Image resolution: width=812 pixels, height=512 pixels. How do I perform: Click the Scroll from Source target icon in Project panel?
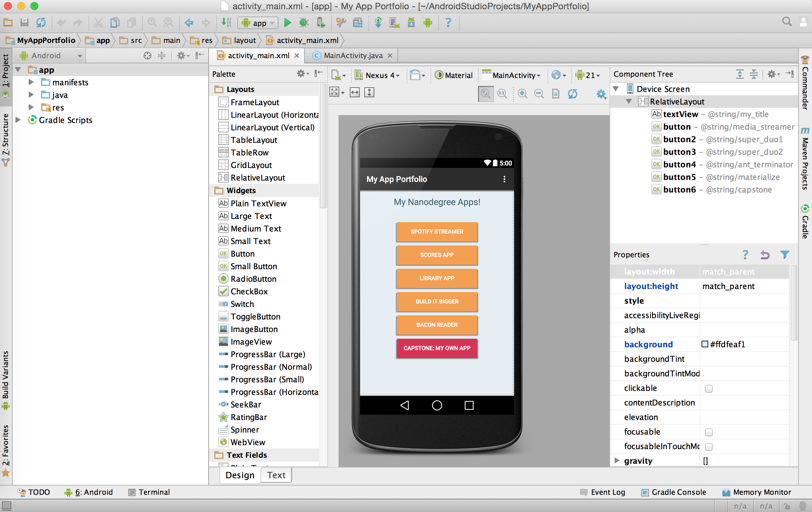(x=147, y=56)
